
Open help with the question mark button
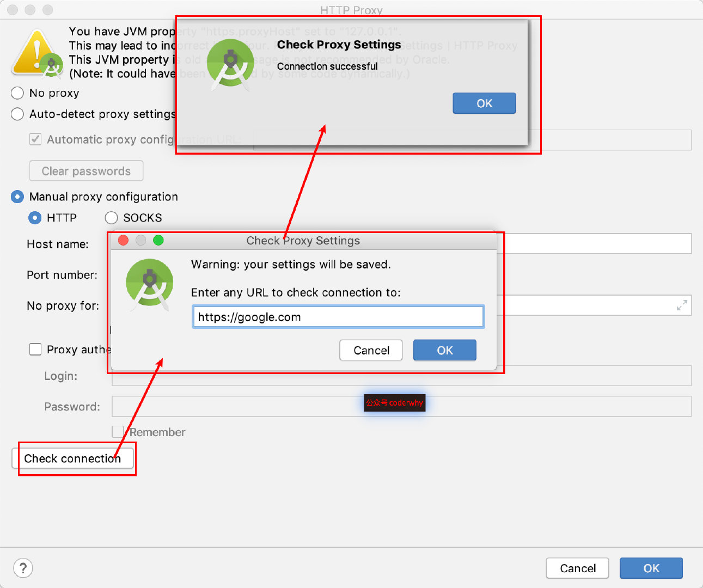(x=23, y=568)
